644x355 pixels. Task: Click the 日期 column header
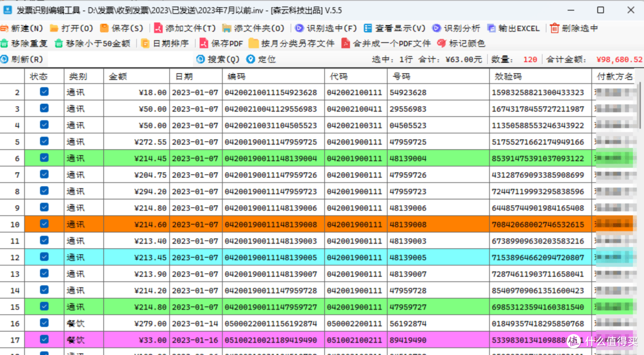[x=196, y=76]
